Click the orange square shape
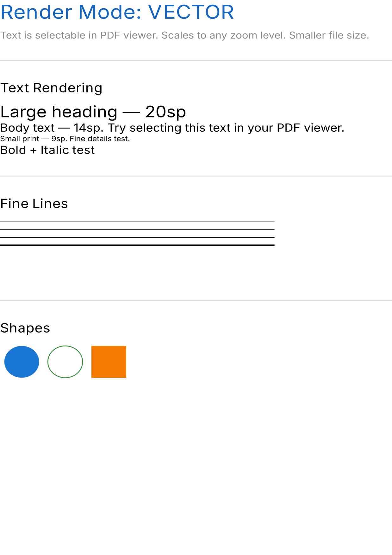The width and height of the screenshot is (392, 555). point(109,362)
